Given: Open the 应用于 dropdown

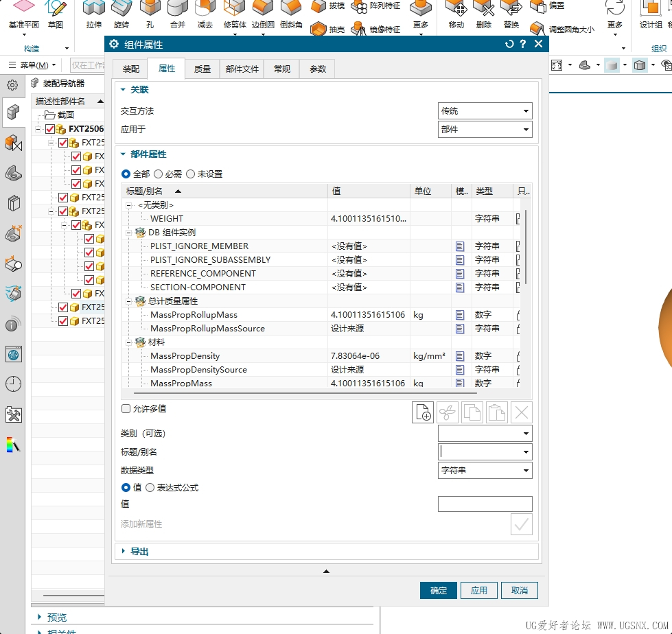Looking at the screenshot, I should [485, 130].
